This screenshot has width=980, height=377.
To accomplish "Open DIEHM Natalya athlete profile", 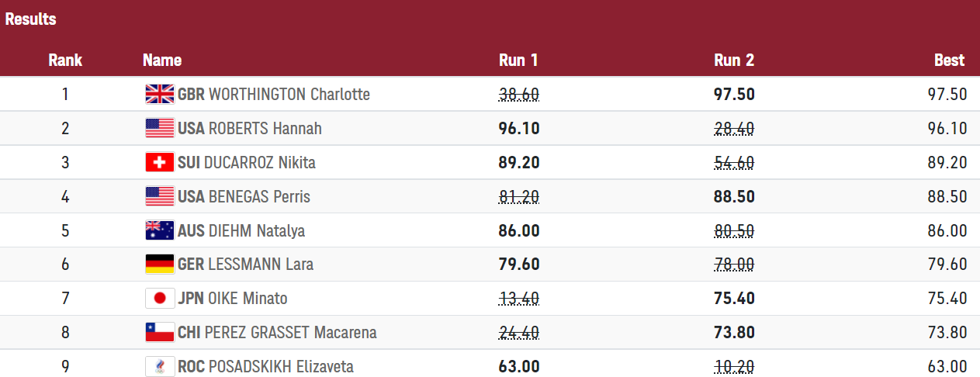I will click(x=257, y=230).
